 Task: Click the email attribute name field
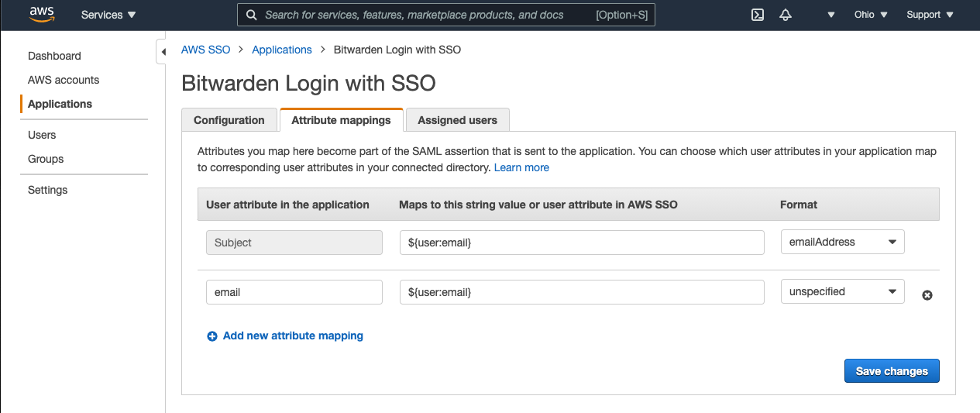tap(294, 292)
